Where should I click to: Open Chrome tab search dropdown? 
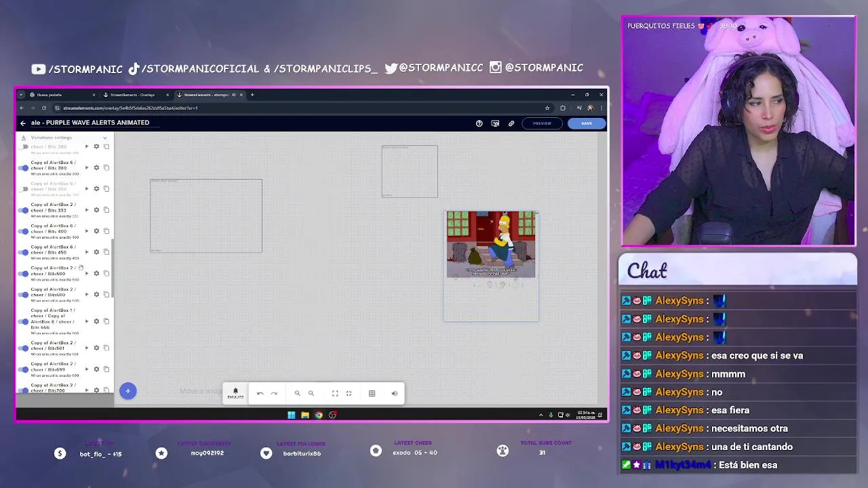click(x=22, y=95)
